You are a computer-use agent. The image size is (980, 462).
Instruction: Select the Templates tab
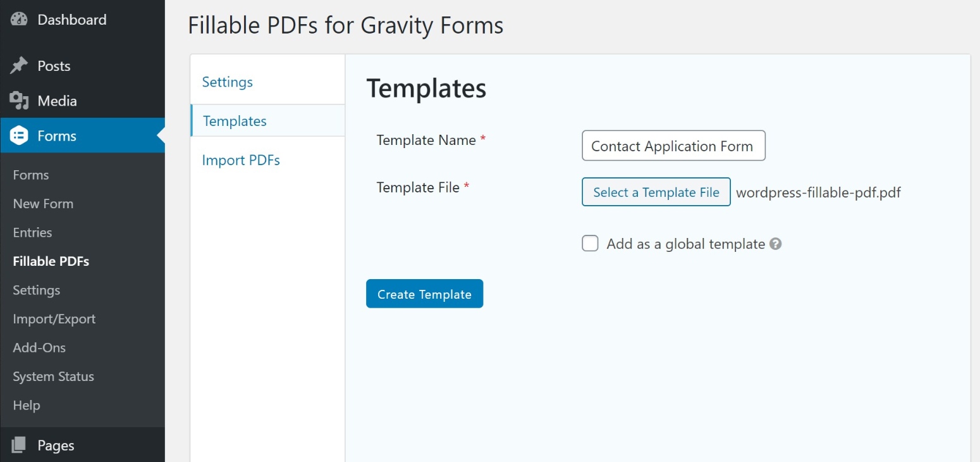235,120
